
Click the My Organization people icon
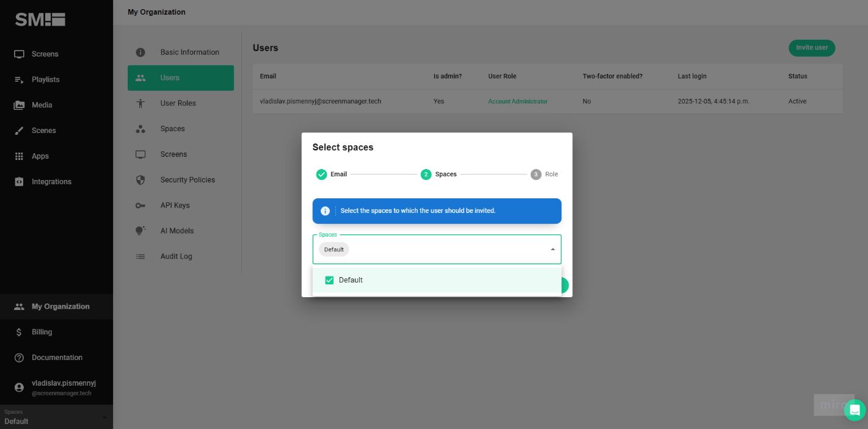(19, 307)
